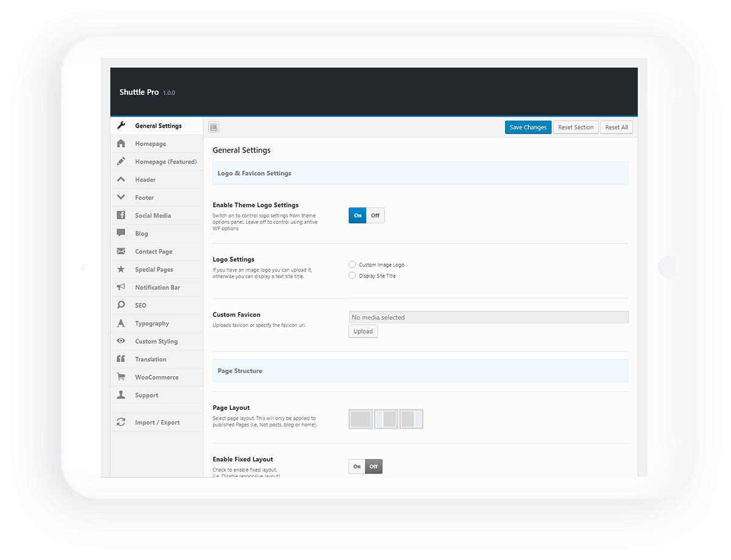Click the shopping cart WooCommerce icon
This screenshot has width=731, height=560.
[121, 377]
